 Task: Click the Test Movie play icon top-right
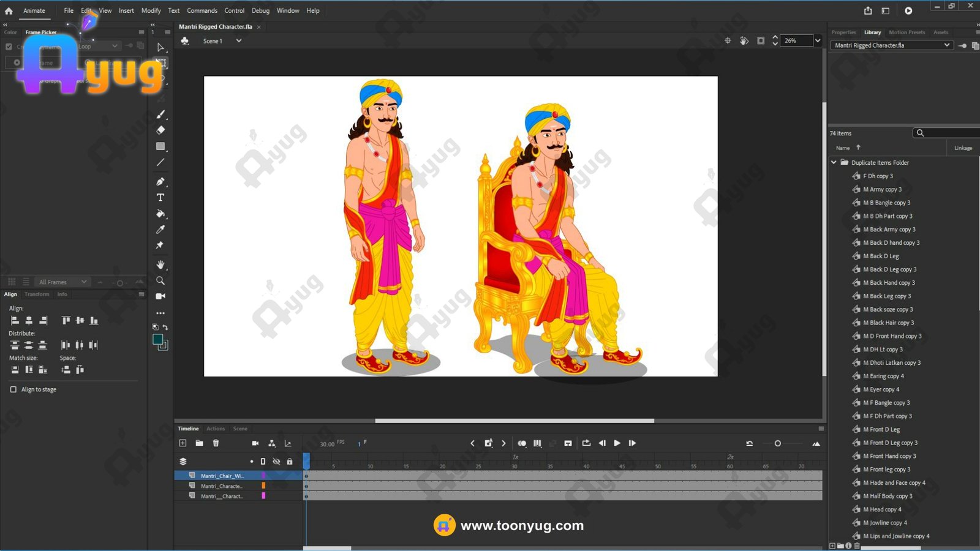click(x=908, y=10)
